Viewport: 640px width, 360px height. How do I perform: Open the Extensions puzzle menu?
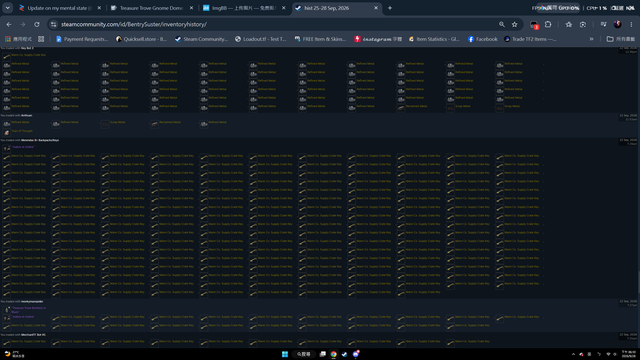(548, 24)
